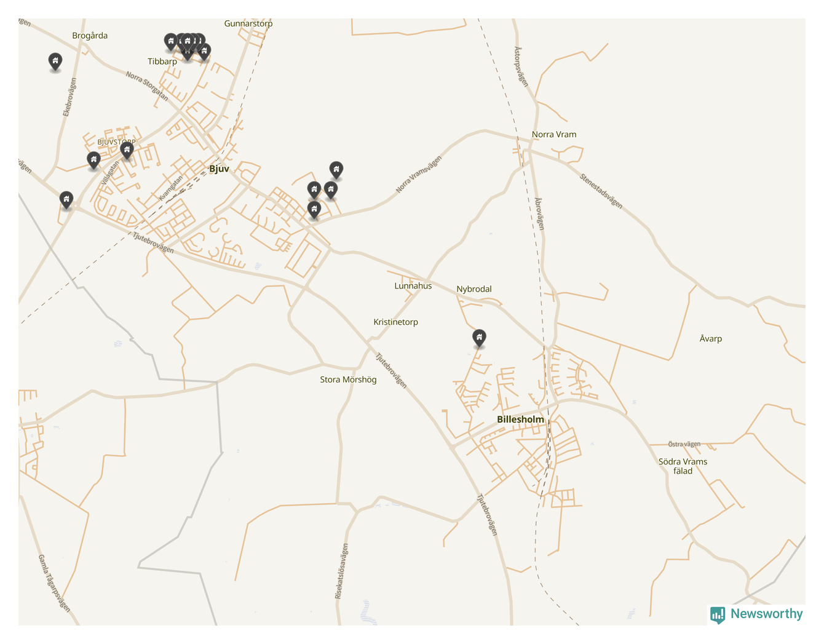Click the rightmost house marker in Tibbarp cluster
The image size is (824, 644).
[x=204, y=52]
